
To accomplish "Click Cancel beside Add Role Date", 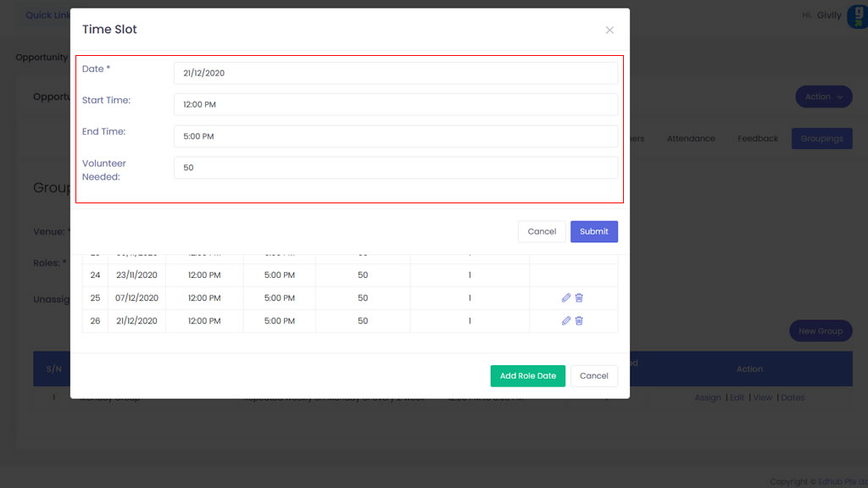I will tap(593, 376).
